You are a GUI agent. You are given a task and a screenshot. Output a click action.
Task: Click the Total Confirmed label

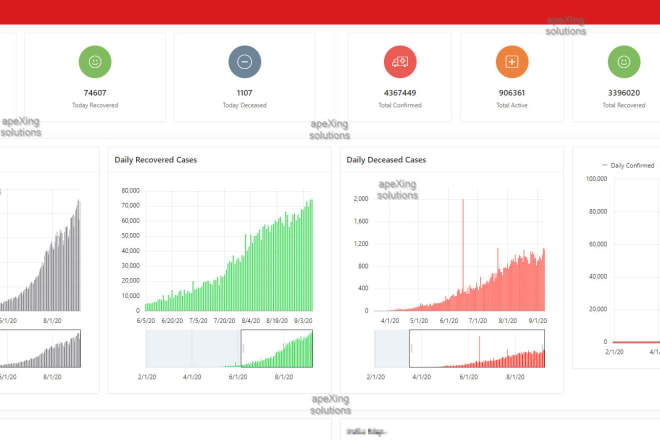click(x=400, y=105)
